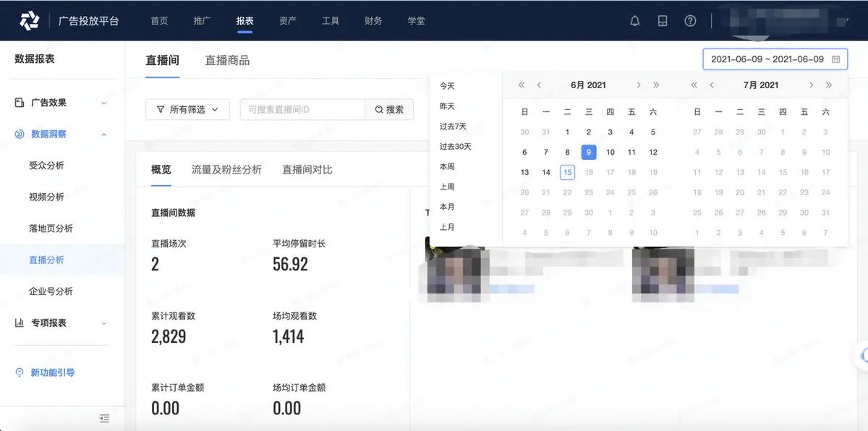The image size is (868, 431).
Task: Go to next year in July calendar
Action: (829, 85)
